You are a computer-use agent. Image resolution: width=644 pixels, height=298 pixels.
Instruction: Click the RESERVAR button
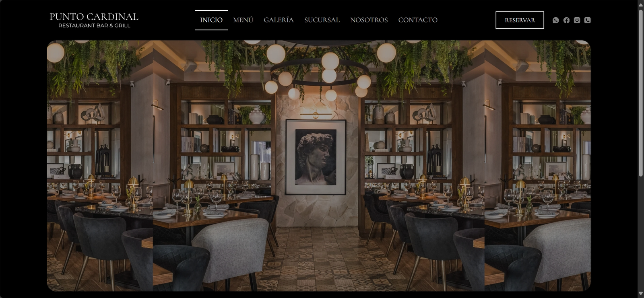point(520,20)
